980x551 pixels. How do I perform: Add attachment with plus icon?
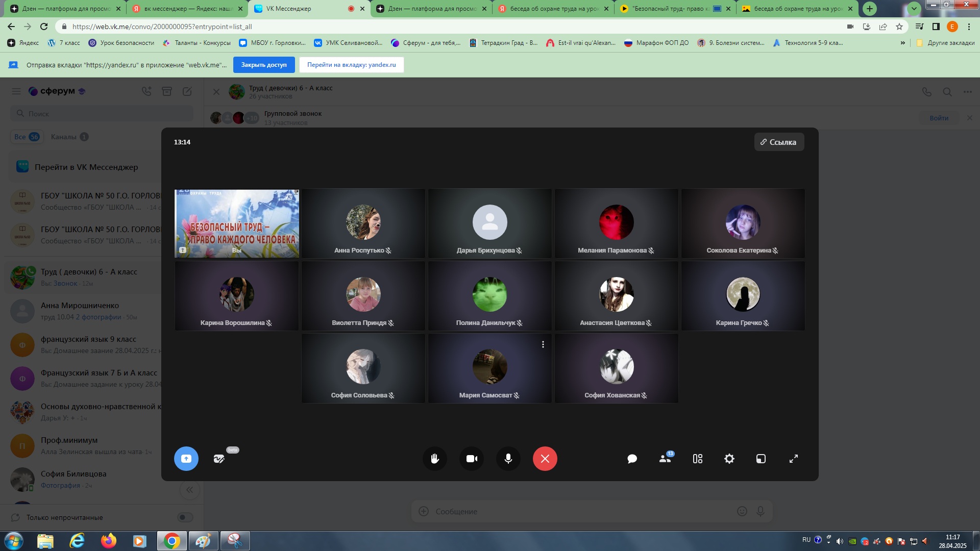[424, 511]
